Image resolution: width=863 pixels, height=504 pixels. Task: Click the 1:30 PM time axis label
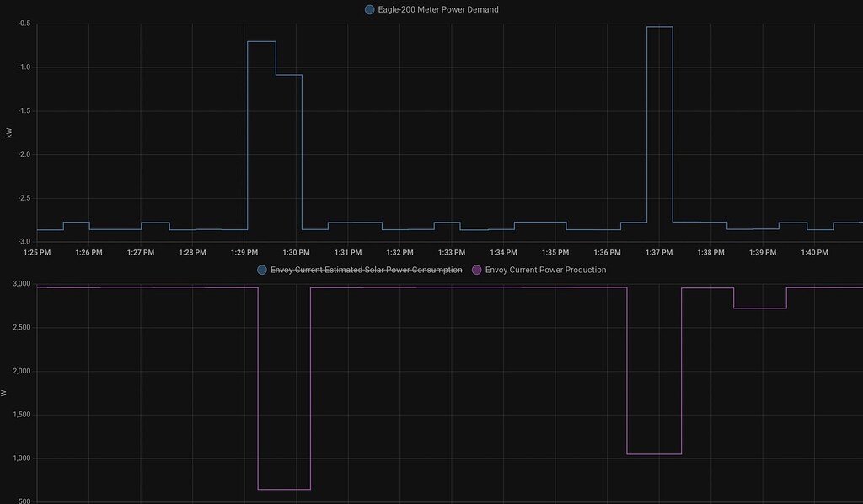click(296, 252)
